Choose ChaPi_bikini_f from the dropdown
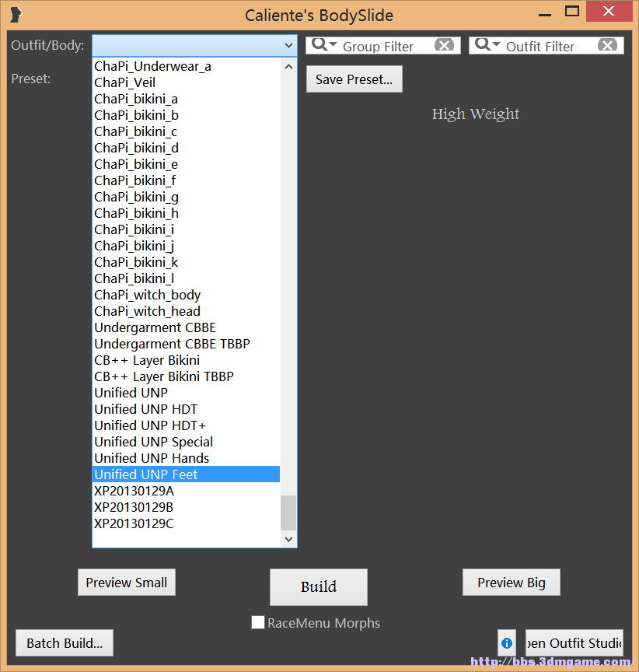 pyautogui.click(x=187, y=180)
